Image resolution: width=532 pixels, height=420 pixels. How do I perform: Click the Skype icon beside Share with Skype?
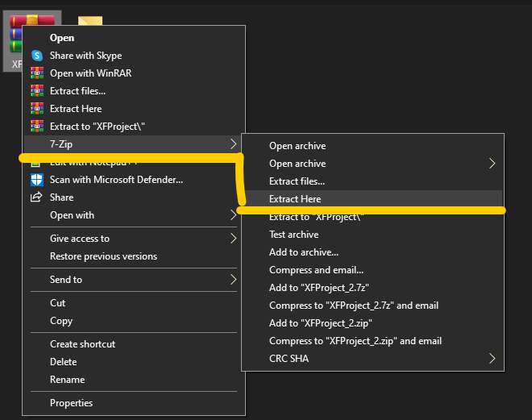pyautogui.click(x=37, y=56)
